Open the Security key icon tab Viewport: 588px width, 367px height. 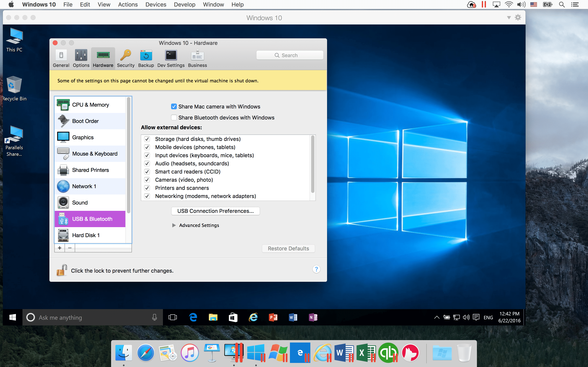[125, 59]
